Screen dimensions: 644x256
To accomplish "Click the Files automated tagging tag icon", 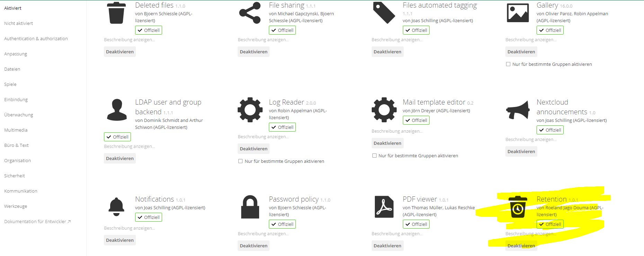I will pos(384,13).
